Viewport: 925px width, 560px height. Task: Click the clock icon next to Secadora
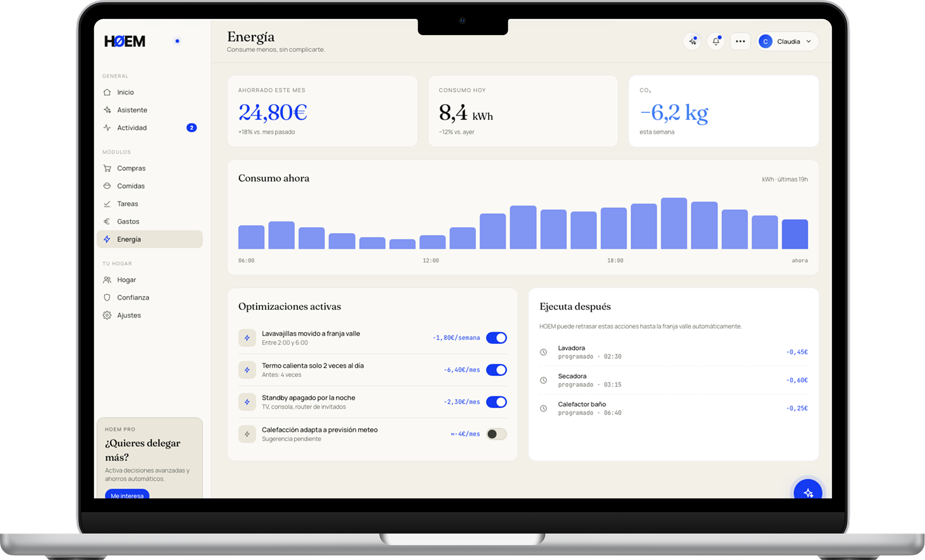543,380
